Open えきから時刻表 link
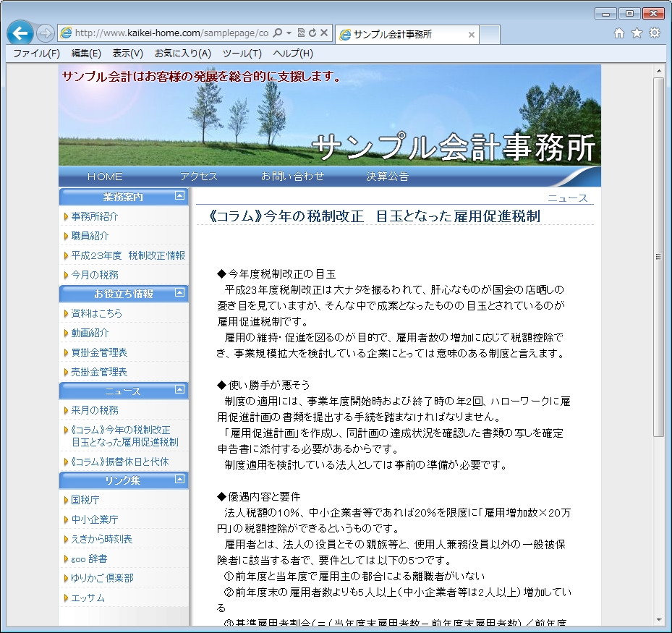 (101, 539)
